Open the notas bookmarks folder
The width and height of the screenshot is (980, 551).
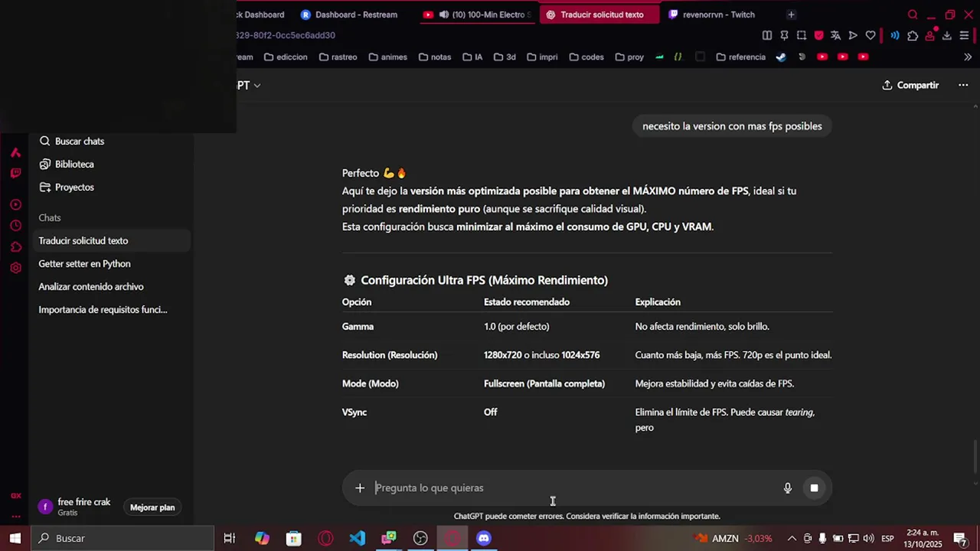435,57
